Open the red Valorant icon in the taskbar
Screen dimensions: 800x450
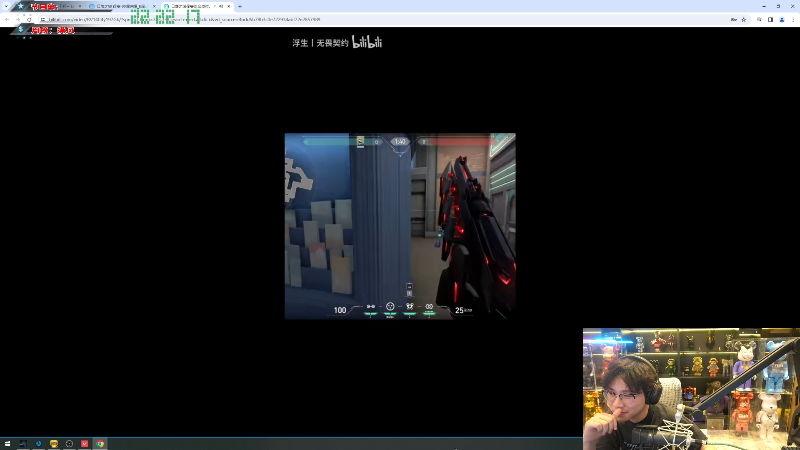pyautogui.click(x=85, y=444)
